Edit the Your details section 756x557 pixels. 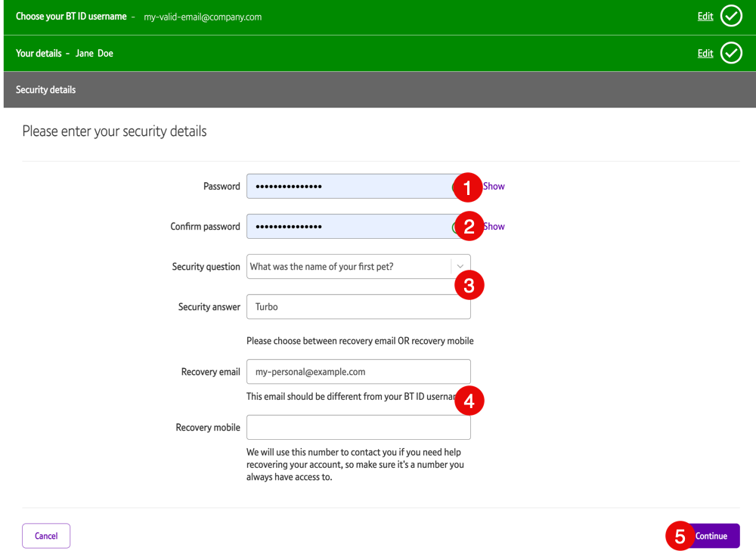point(705,53)
